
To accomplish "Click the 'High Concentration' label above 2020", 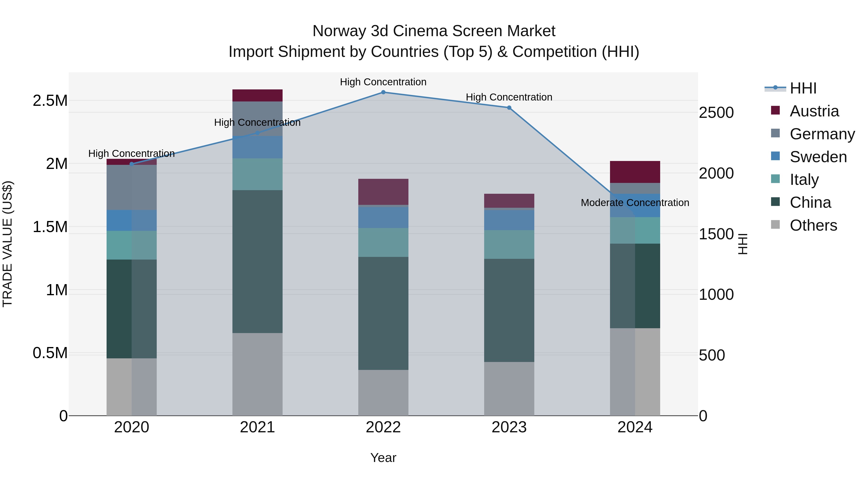I will [132, 154].
